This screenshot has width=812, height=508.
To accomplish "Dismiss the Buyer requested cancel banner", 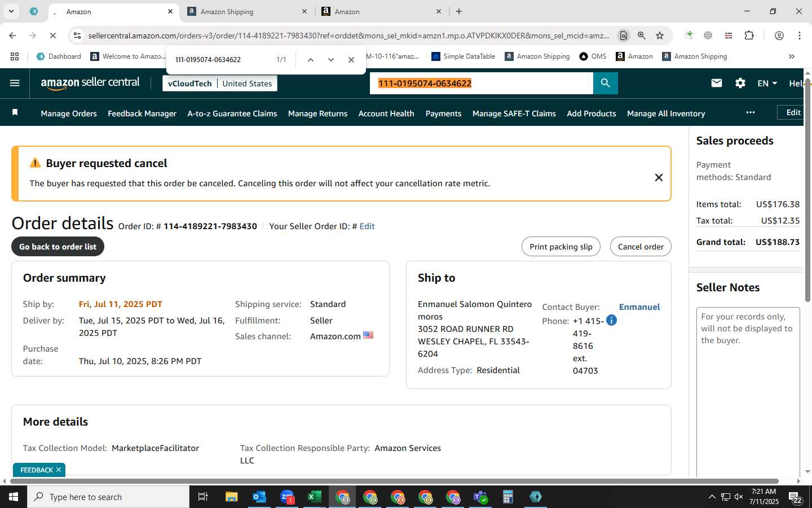I will (x=658, y=177).
